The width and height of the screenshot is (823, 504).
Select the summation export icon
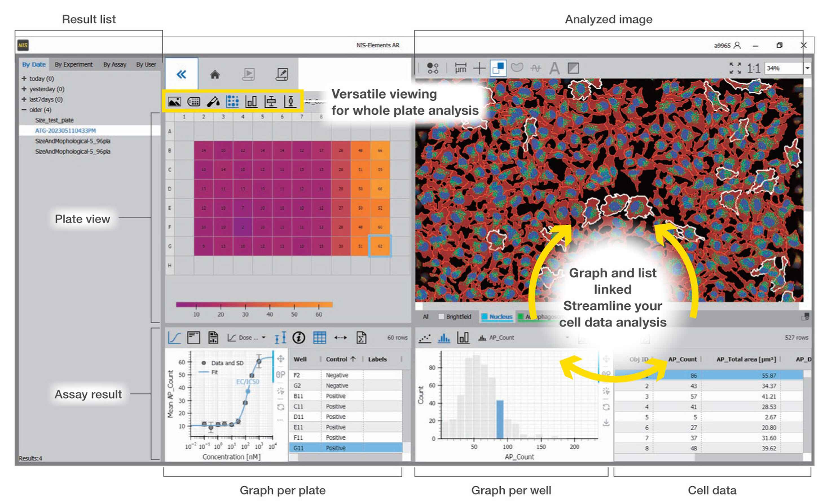(362, 338)
